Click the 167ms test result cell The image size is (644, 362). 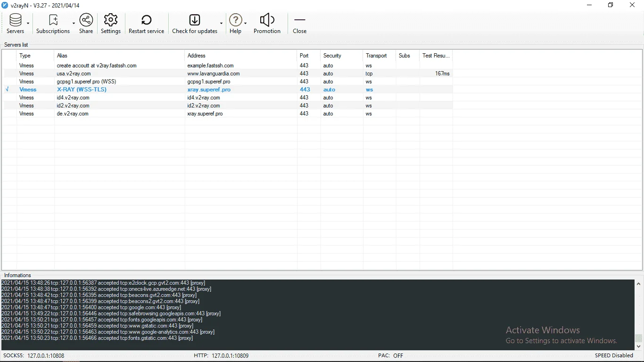[x=442, y=74]
